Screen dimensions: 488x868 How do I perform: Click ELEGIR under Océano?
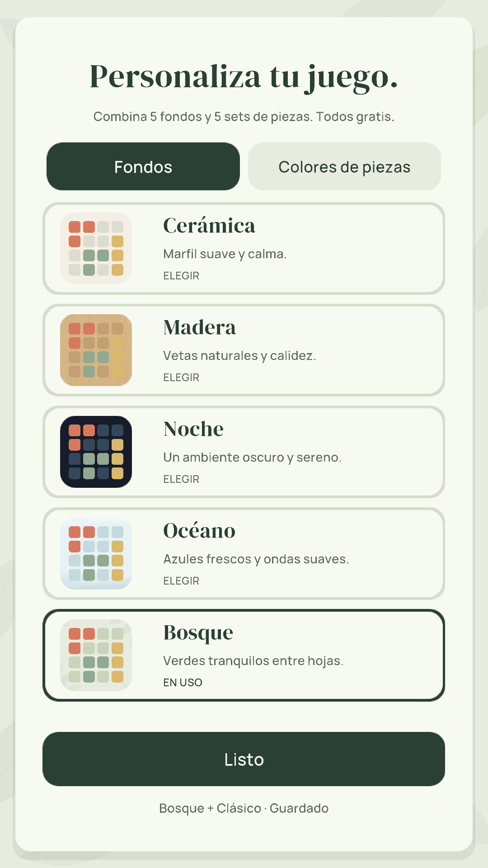181,581
